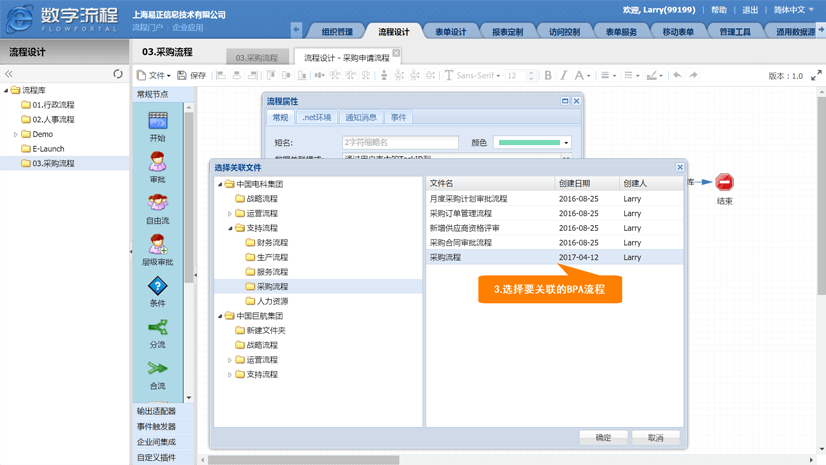Viewport: 826px width, 465px height.
Task: Collapse the 中国电科集团 tree node
Action: pyautogui.click(x=221, y=185)
